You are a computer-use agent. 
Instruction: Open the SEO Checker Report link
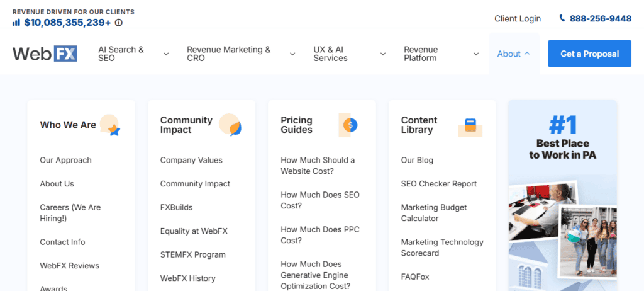click(x=439, y=183)
